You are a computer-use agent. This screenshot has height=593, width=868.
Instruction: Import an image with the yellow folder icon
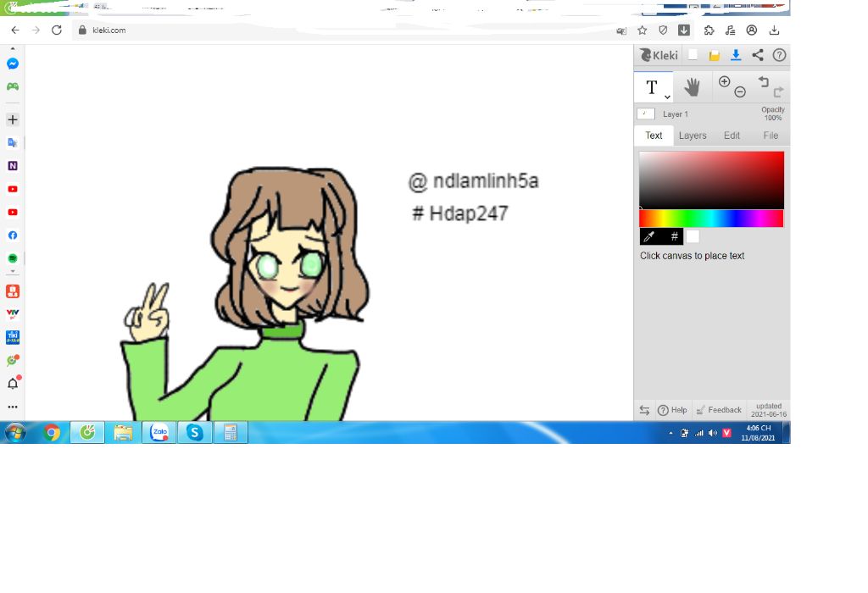coord(714,55)
